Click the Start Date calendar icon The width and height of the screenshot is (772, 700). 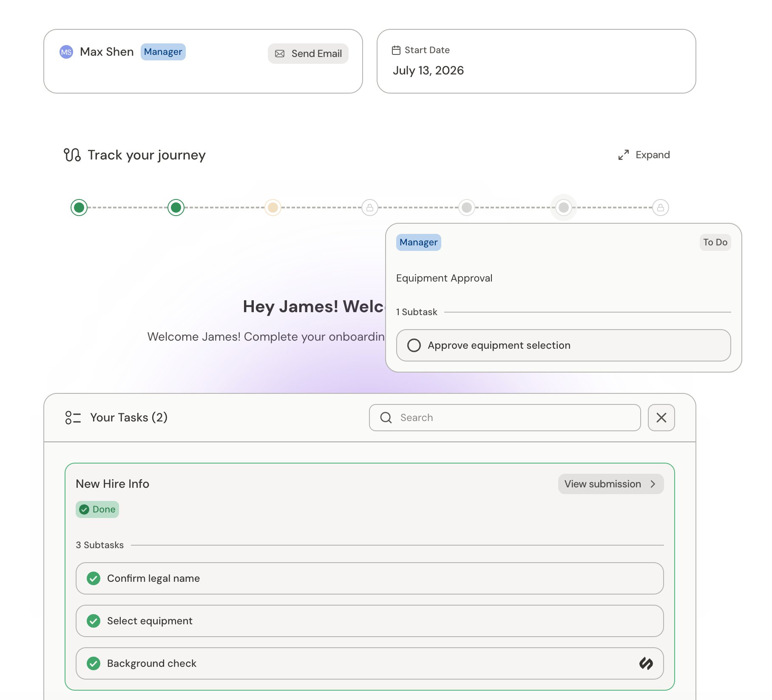tap(396, 50)
